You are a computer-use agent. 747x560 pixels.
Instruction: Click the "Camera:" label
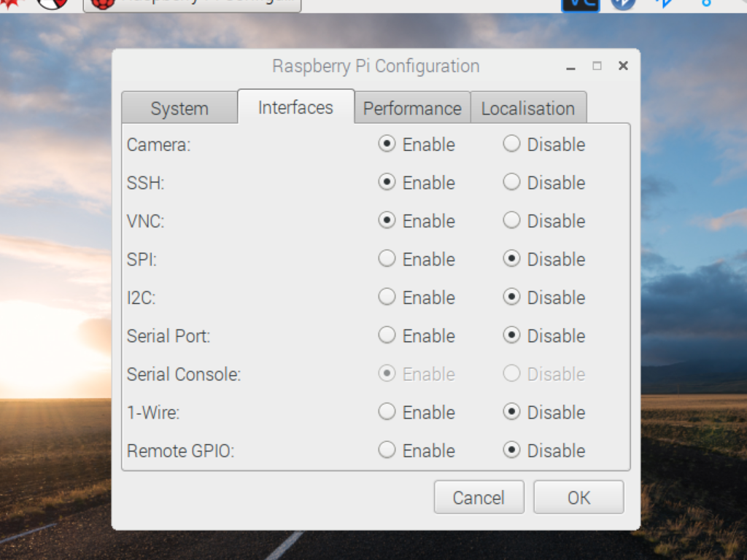[158, 145]
